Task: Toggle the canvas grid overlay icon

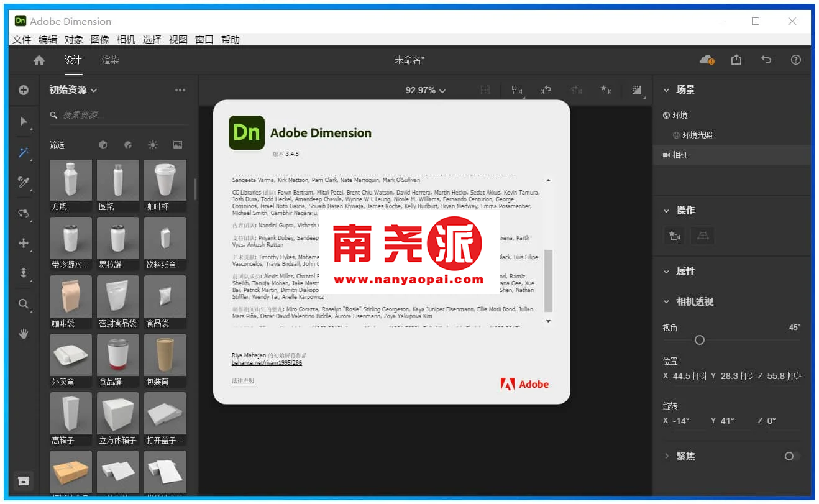Action: 485,90
